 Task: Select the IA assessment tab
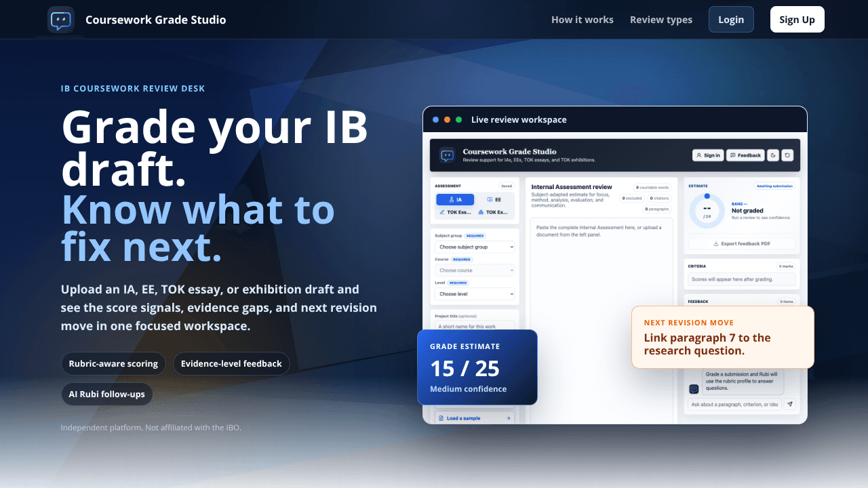(455, 200)
